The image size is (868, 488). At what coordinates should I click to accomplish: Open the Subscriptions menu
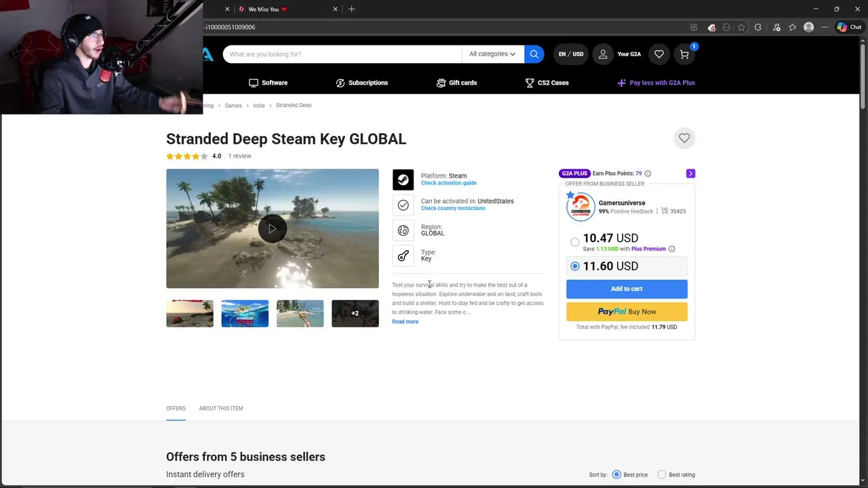[x=361, y=83]
